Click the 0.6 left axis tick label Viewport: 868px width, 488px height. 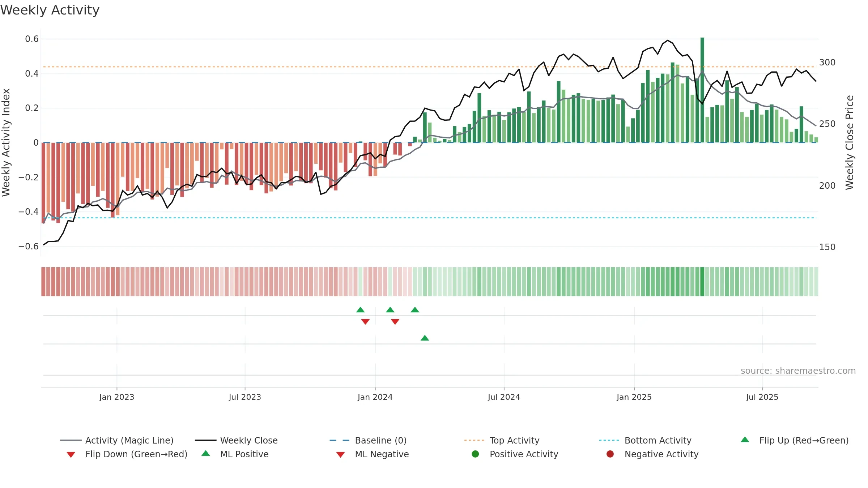[32, 39]
